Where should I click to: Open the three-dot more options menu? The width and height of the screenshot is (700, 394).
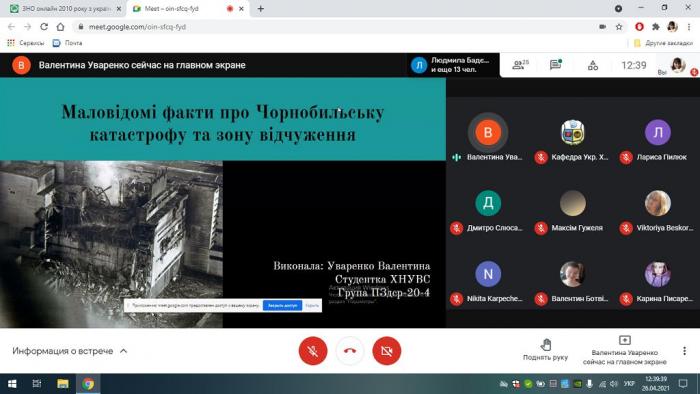click(x=684, y=351)
